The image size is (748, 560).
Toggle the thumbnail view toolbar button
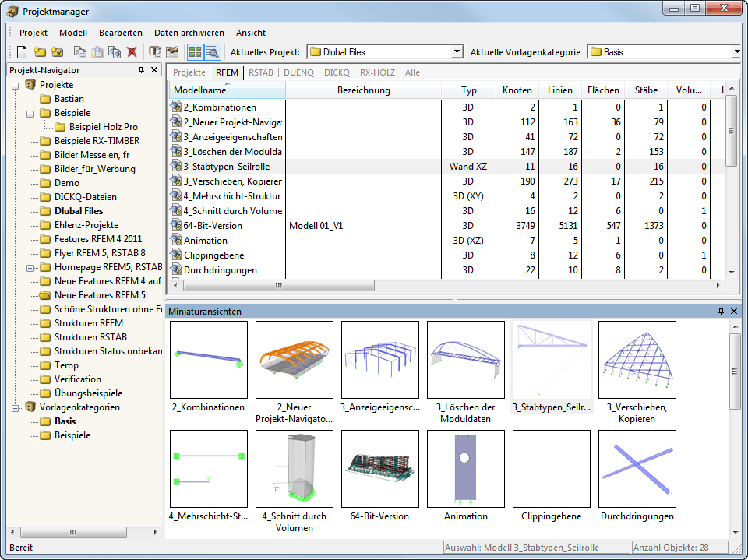click(x=195, y=52)
